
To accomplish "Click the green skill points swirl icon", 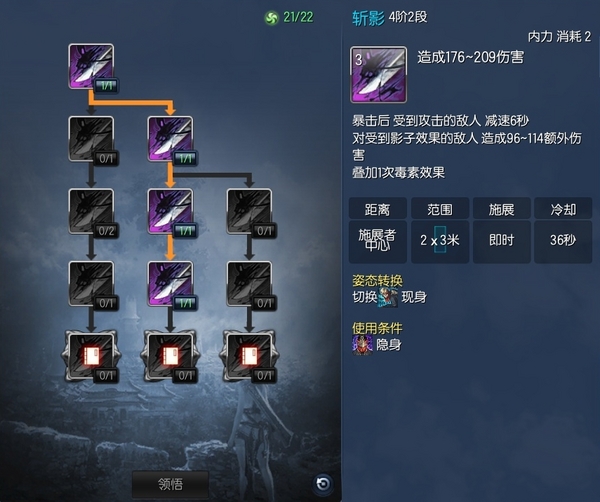I will click(272, 18).
